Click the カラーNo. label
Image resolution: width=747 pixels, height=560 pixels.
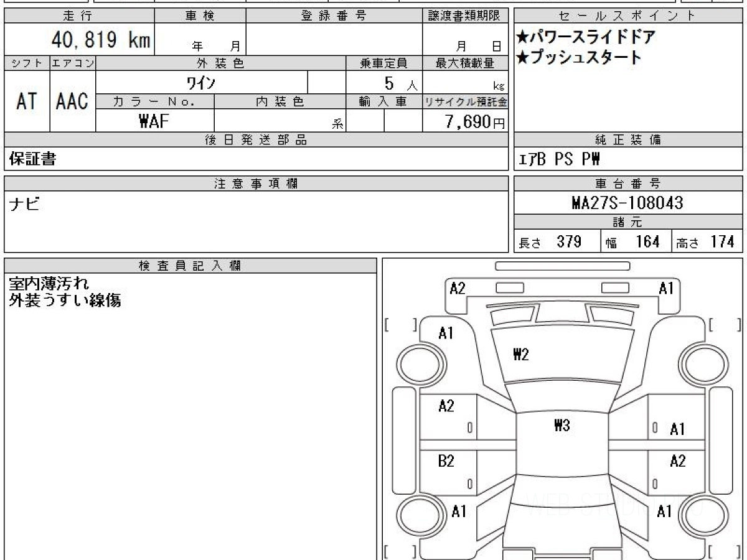(155, 101)
